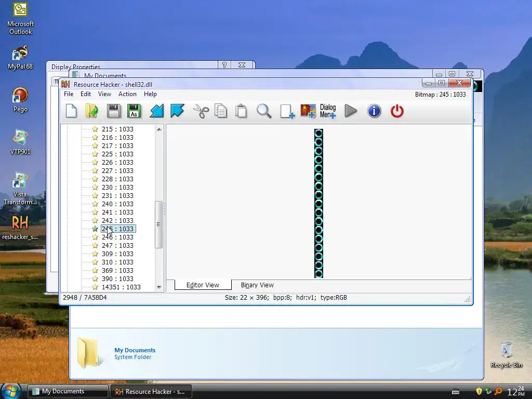Select tree item 309 : 1033
Viewport: 532px width, 399px height.
[117, 254]
